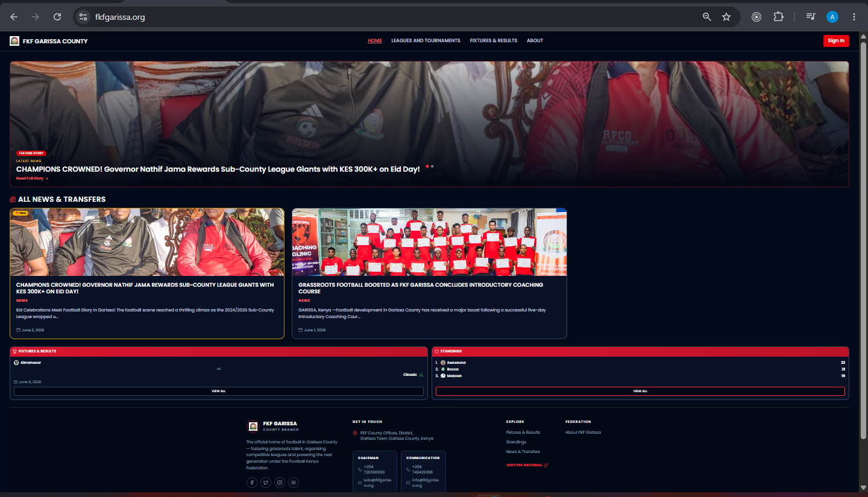Image resolution: width=868 pixels, height=497 pixels.
Task: Click the Chairman phone icon
Action: click(x=360, y=469)
